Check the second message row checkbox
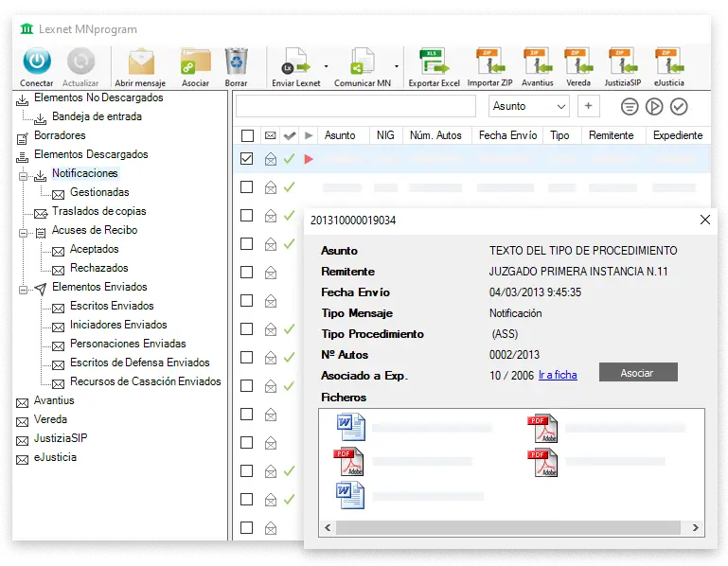728x566 pixels. tap(247, 187)
